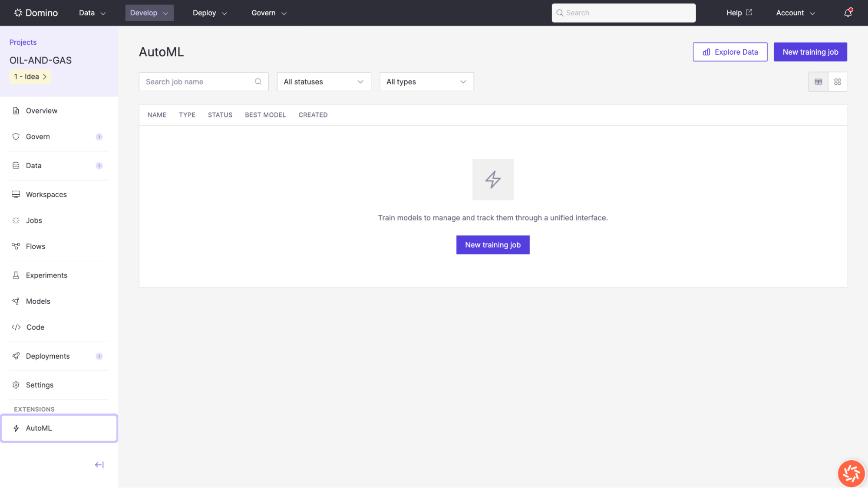Viewport: 868px width, 488px height.
Task: Expand the Account menu
Action: [795, 13]
